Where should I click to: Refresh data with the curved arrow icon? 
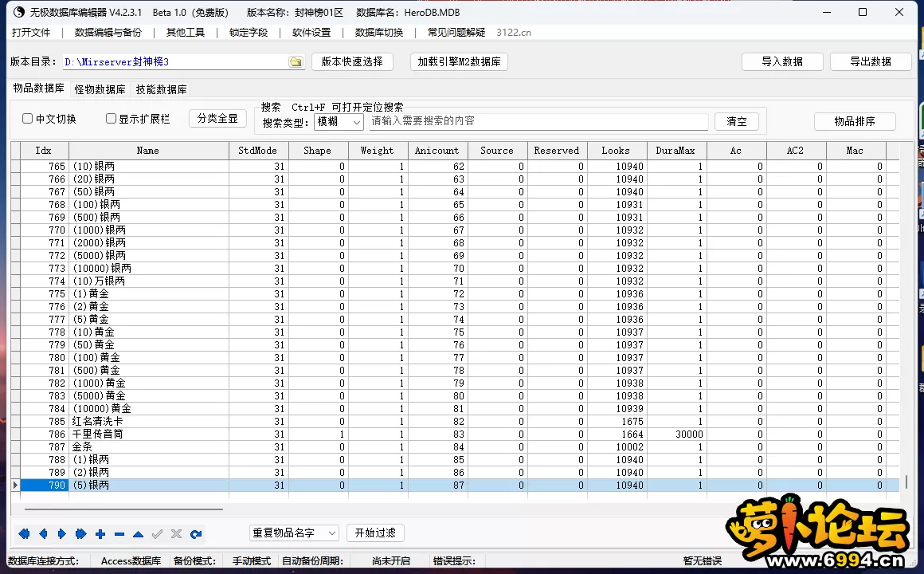[196, 534]
